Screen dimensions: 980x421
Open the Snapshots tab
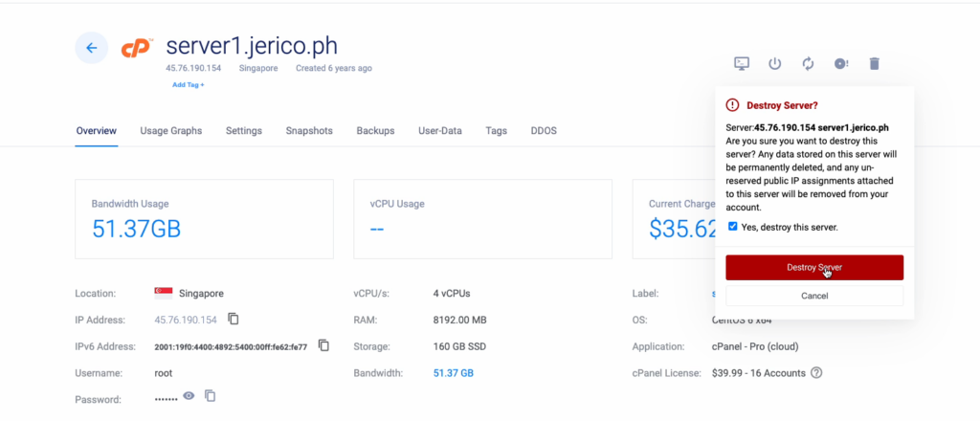pos(309,131)
